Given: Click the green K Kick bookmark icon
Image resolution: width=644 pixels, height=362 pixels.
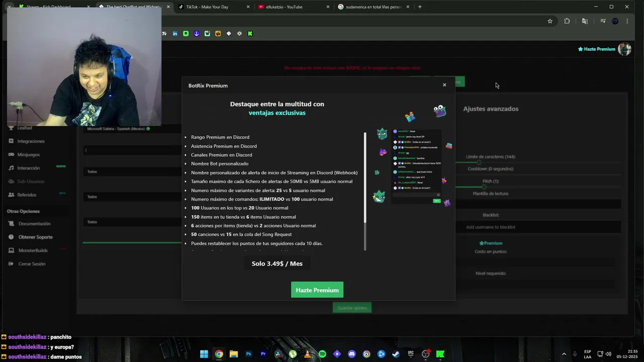Looking at the screenshot, I should click(x=250, y=34).
